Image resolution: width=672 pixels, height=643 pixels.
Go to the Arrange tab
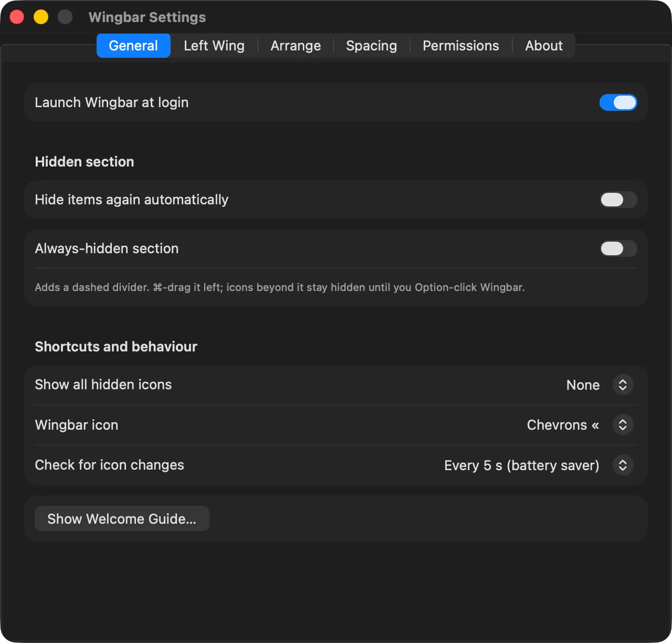click(296, 46)
